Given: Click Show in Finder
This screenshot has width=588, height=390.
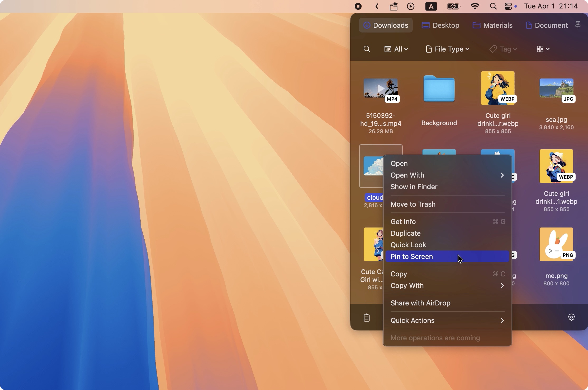Looking at the screenshot, I should point(414,187).
